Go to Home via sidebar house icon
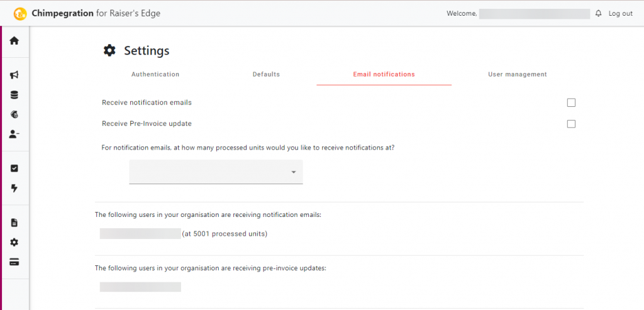Screen dimensions: 644x310 14,41
